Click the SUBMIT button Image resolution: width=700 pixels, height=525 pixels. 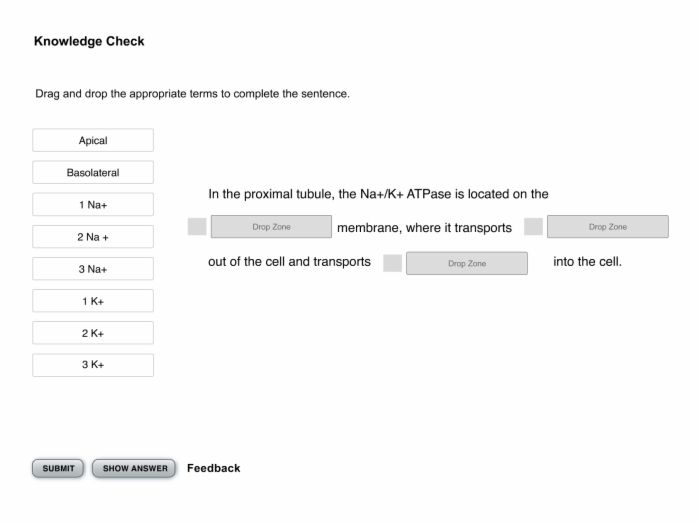tap(58, 468)
